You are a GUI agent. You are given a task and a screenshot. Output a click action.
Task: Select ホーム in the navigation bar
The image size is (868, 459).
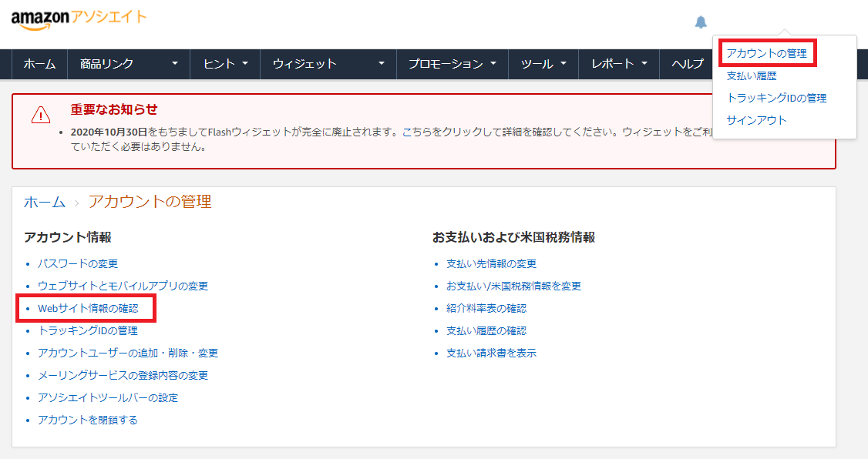pos(39,65)
